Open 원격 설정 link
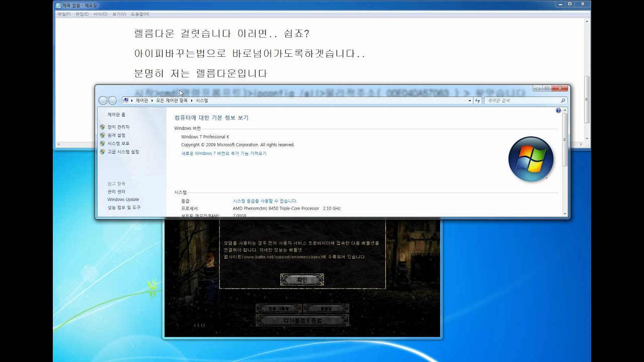This screenshot has width=644, height=362. (x=116, y=135)
